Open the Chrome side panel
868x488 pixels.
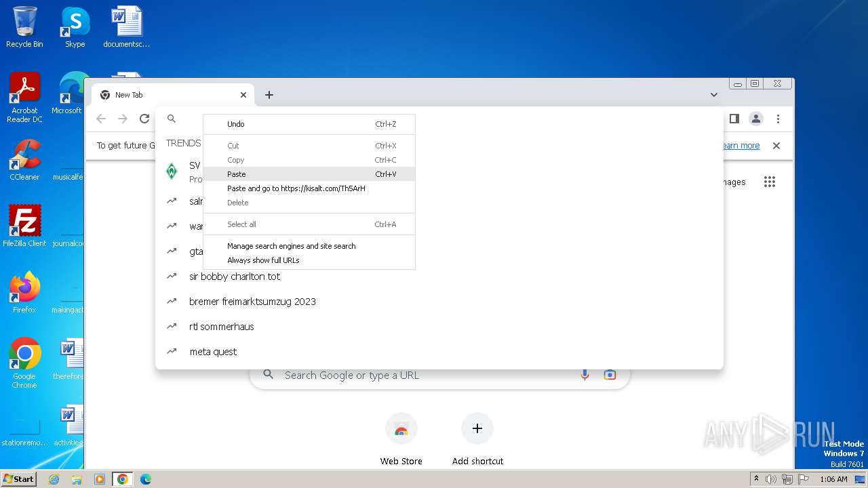point(734,119)
